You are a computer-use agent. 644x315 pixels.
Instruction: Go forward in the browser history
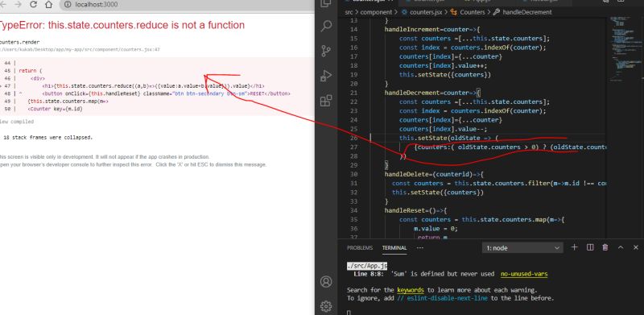[18, 5]
